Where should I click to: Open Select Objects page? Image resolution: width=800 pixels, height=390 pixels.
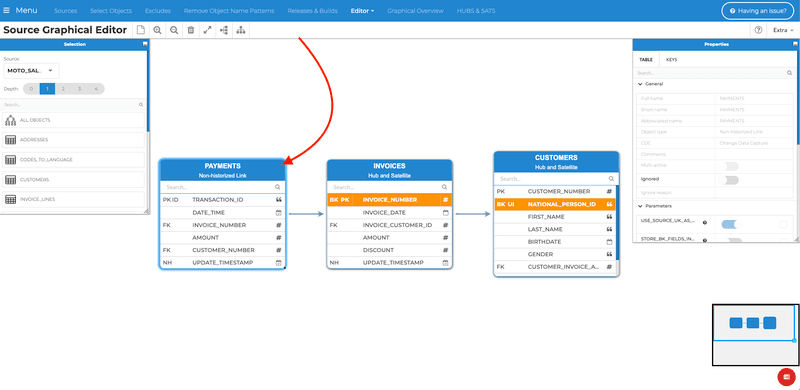coord(111,11)
